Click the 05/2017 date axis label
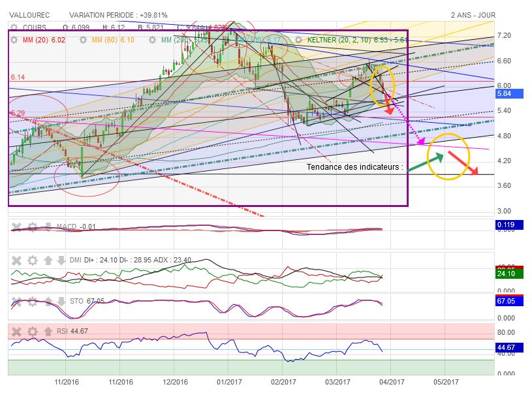 point(446,382)
